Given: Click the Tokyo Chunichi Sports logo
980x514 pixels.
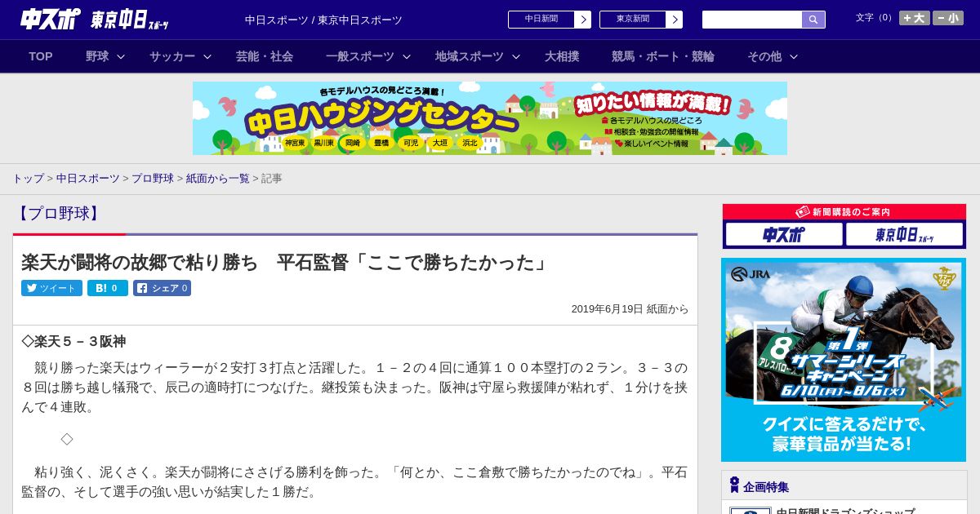Looking at the screenshot, I should tap(130, 20).
